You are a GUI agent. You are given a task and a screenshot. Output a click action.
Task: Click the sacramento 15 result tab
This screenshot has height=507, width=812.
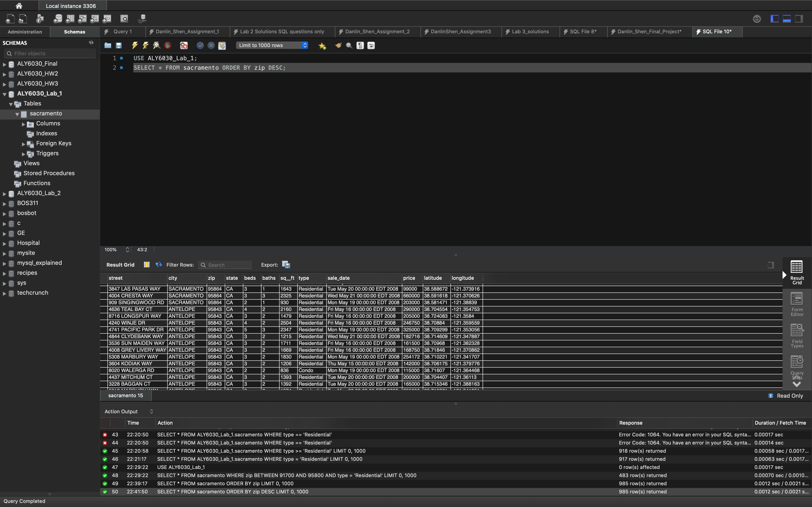click(126, 395)
